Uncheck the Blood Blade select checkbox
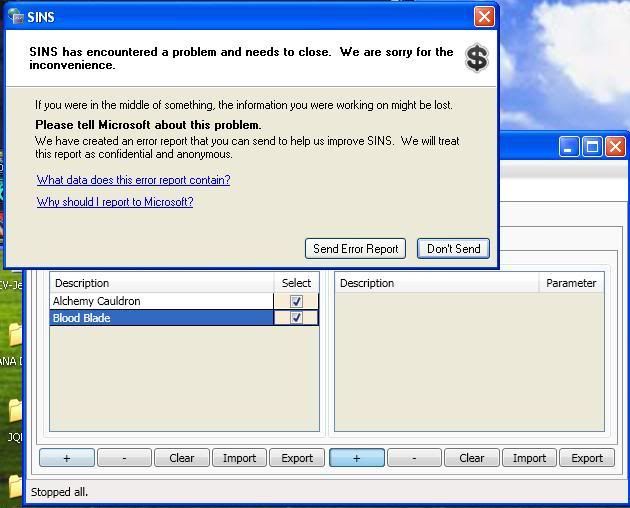The image size is (630, 508). pos(297,318)
